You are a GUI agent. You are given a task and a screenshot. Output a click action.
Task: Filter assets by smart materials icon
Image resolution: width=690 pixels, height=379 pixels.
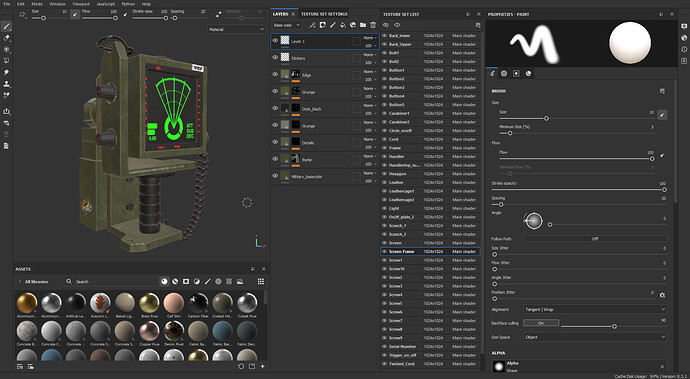click(x=175, y=281)
